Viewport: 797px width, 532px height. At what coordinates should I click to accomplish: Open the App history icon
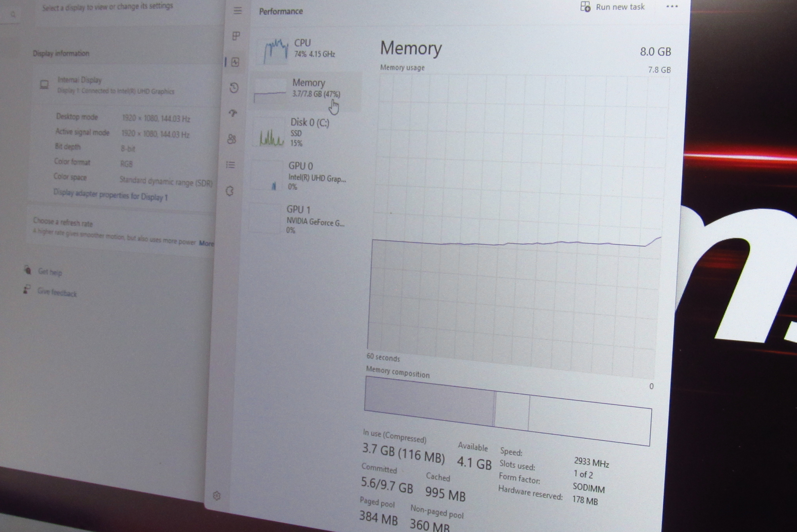click(x=234, y=88)
